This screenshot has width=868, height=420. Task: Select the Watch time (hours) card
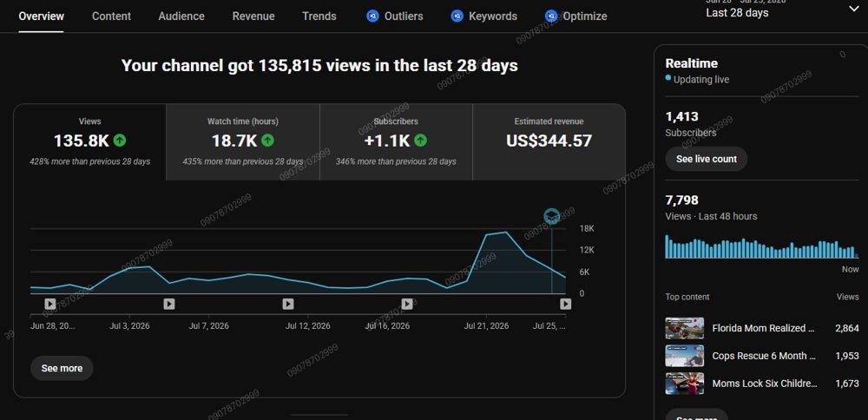tap(242, 142)
